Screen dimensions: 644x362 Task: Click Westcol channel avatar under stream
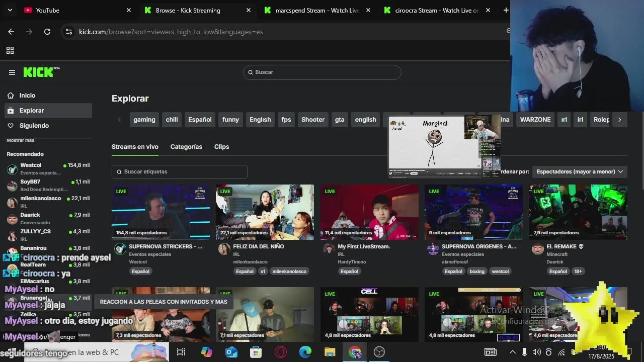coord(120,249)
